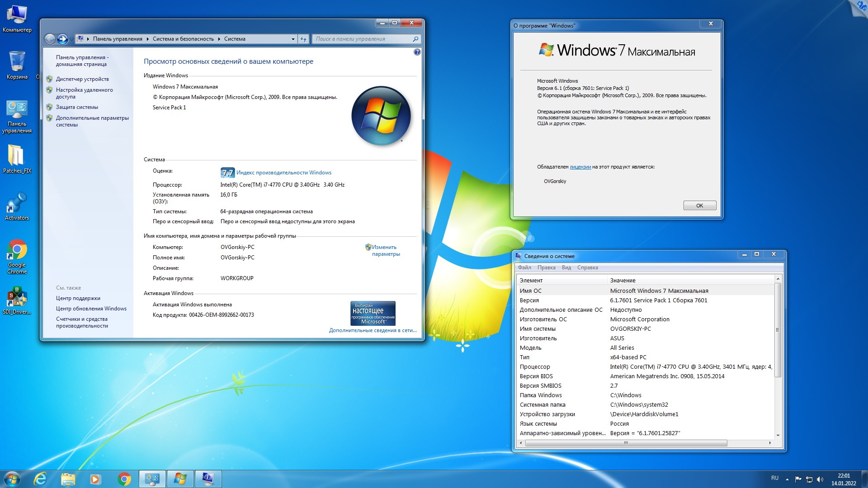868x488 pixels.
Task: Select the Имя ОС row
Action: pyautogui.click(x=645, y=291)
